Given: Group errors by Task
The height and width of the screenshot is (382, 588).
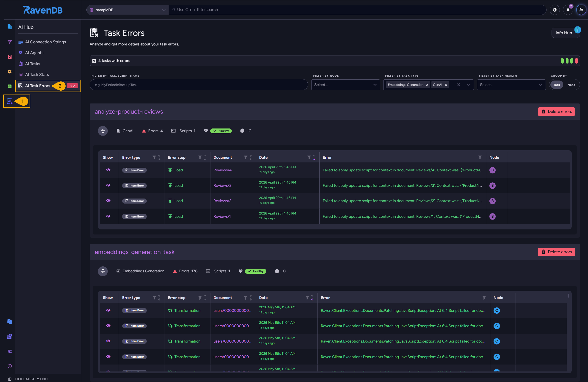Looking at the screenshot, I should (x=556, y=85).
